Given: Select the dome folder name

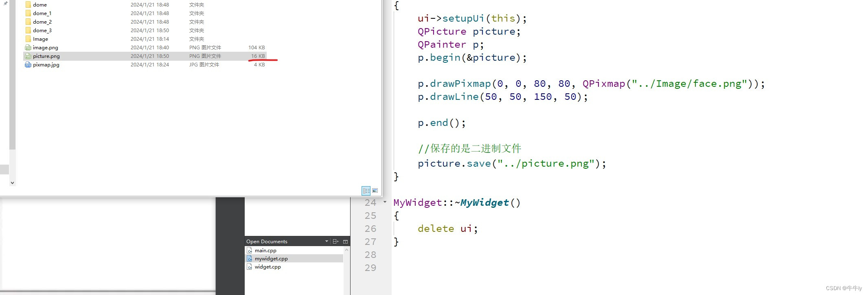Looking at the screenshot, I should click(x=40, y=5).
